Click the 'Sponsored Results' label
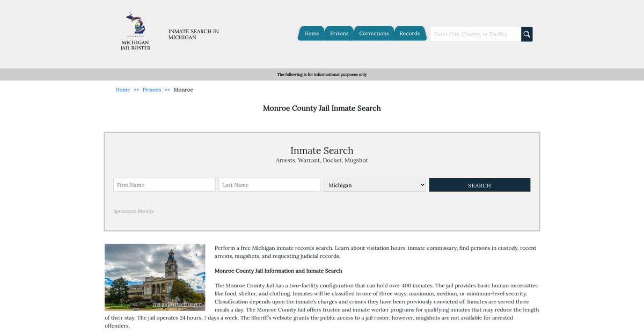This screenshot has width=644, height=333. click(x=134, y=211)
